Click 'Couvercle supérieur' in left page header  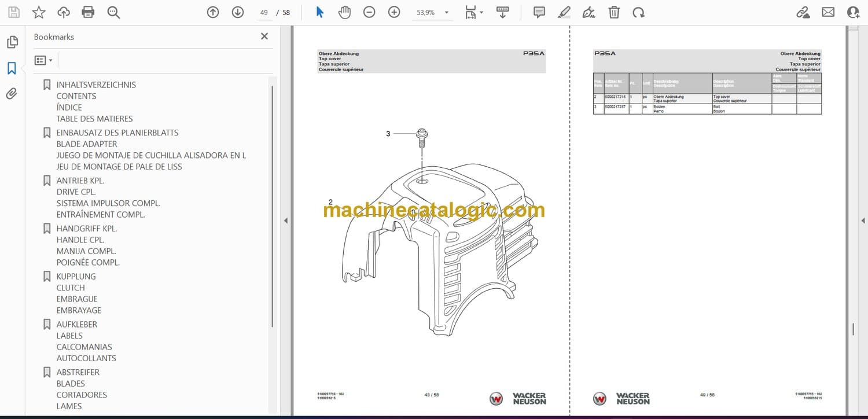[341, 69]
